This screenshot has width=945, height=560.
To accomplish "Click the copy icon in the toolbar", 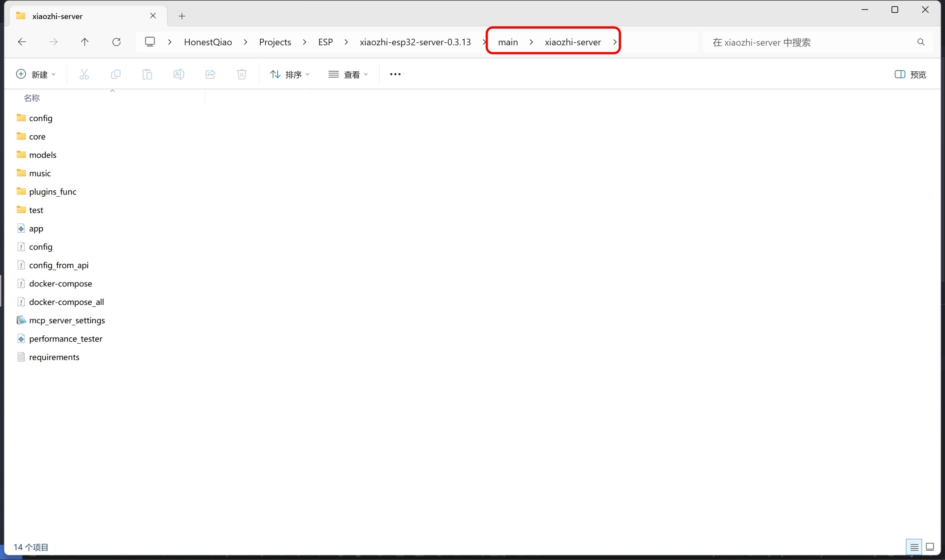I will tap(116, 74).
